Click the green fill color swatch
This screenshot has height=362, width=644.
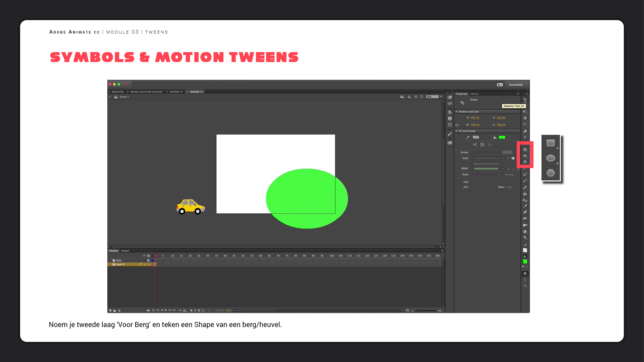pyautogui.click(x=502, y=137)
